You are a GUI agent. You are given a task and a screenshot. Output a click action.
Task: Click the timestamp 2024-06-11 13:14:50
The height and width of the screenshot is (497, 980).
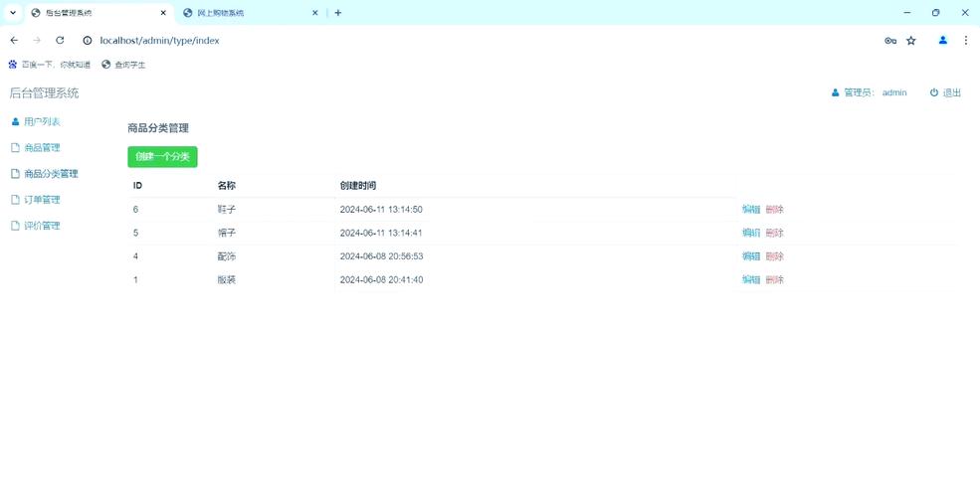[381, 209]
